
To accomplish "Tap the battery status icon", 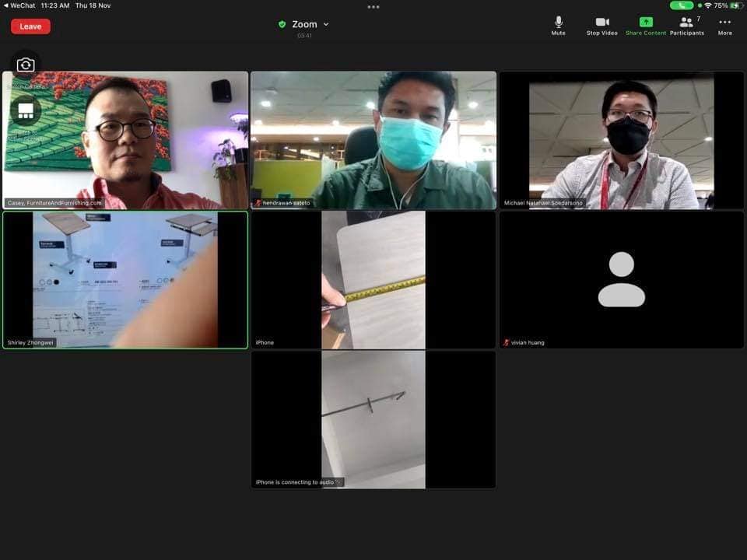I will (735, 5).
